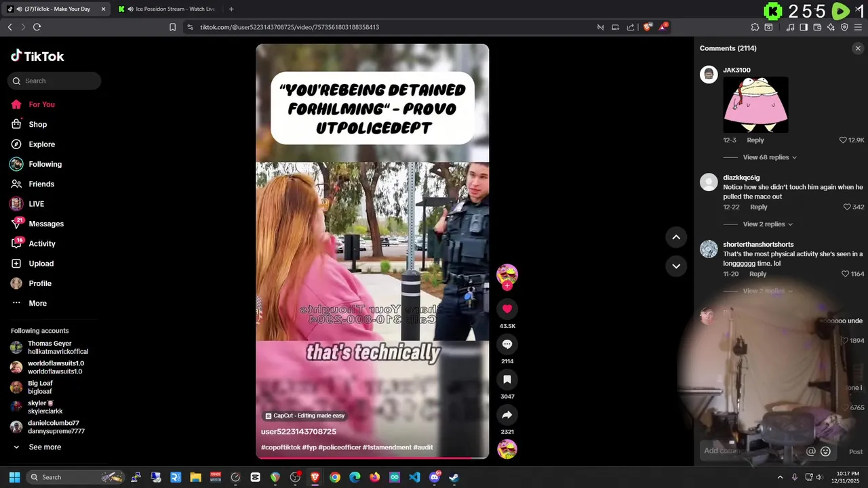Open the spinning sound disc icon

[507, 449]
